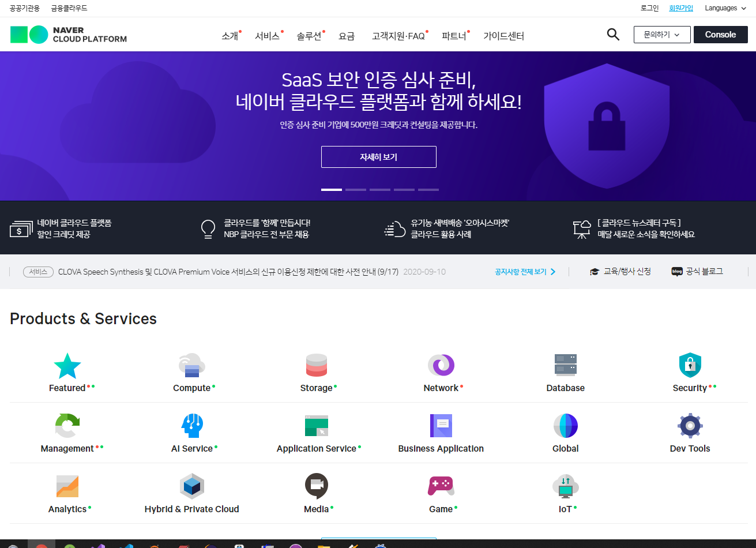This screenshot has width=756, height=548.
Task: Select the Analytics chart icon
Action: pyautogui.click(x=67, y=487)
